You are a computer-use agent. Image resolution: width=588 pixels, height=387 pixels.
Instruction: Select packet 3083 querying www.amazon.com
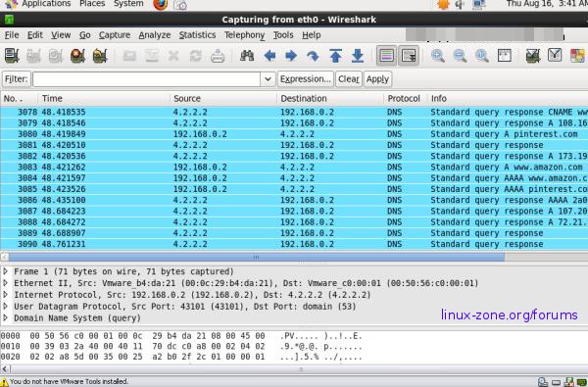pos(294,167)
